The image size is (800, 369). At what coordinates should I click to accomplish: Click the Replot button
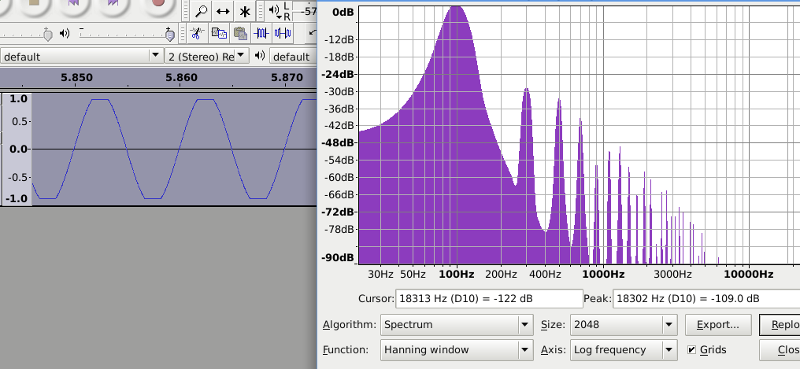coord(780,325)
